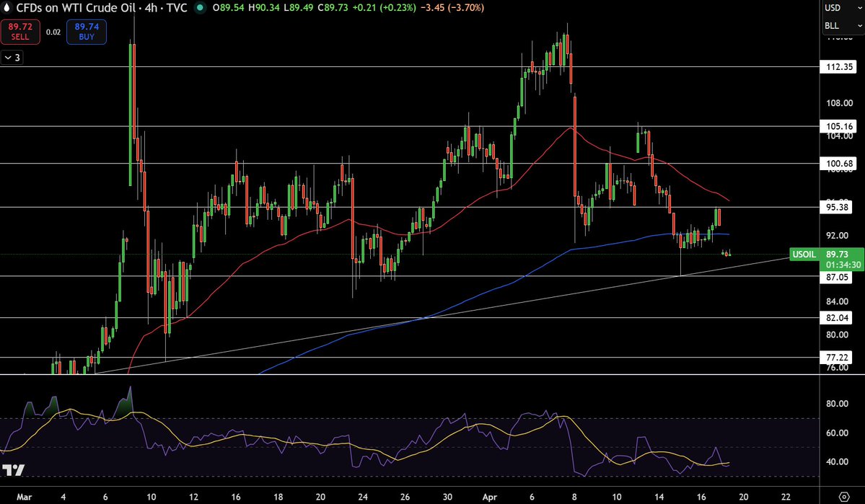
Task: Expand the collapsed indicators legend (3)
Action: [x=12, y=58]
